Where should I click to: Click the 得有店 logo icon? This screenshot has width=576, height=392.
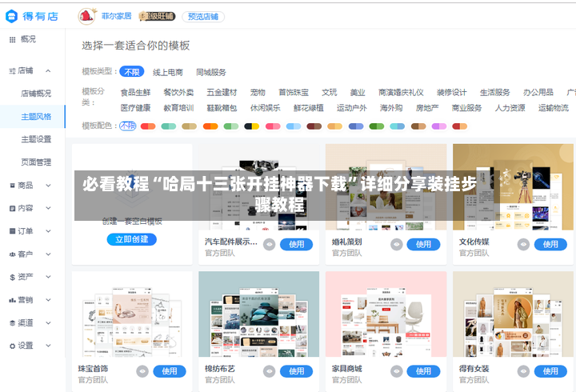11,16
